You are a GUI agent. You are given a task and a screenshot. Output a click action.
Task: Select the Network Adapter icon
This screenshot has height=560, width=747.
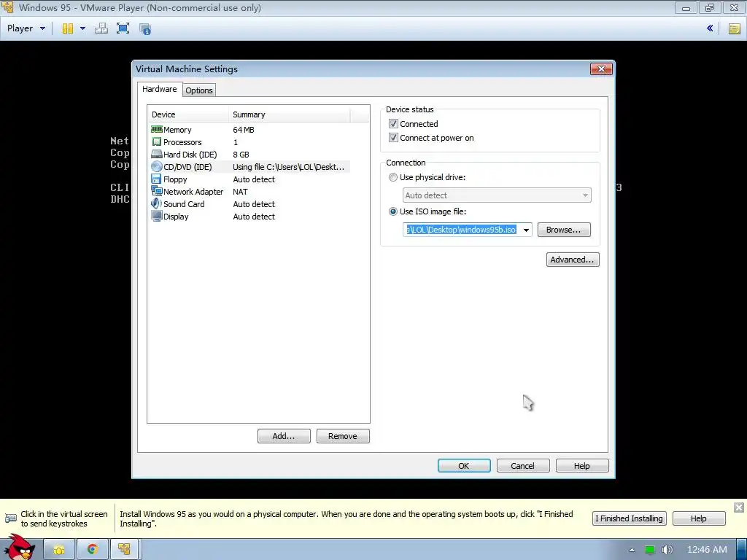click(157, 192)
